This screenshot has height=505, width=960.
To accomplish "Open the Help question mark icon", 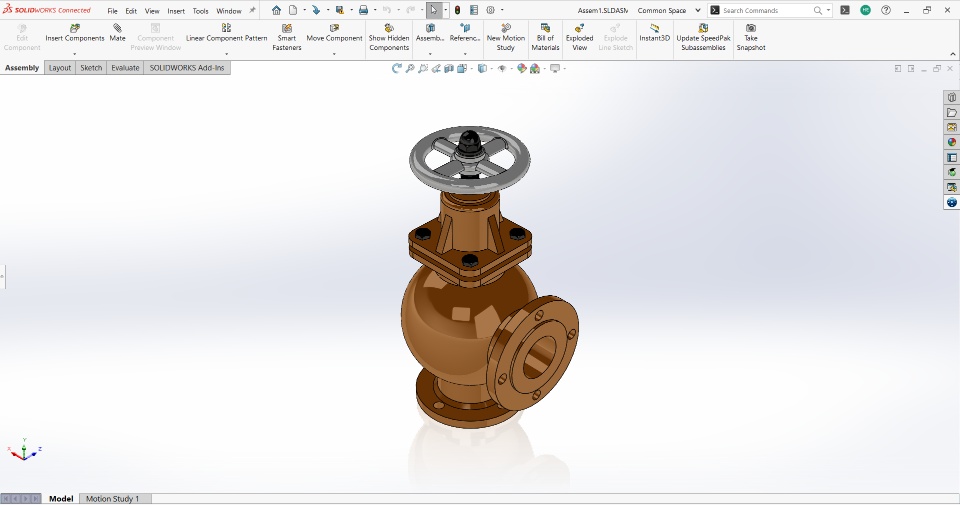I will click(886, 10).
